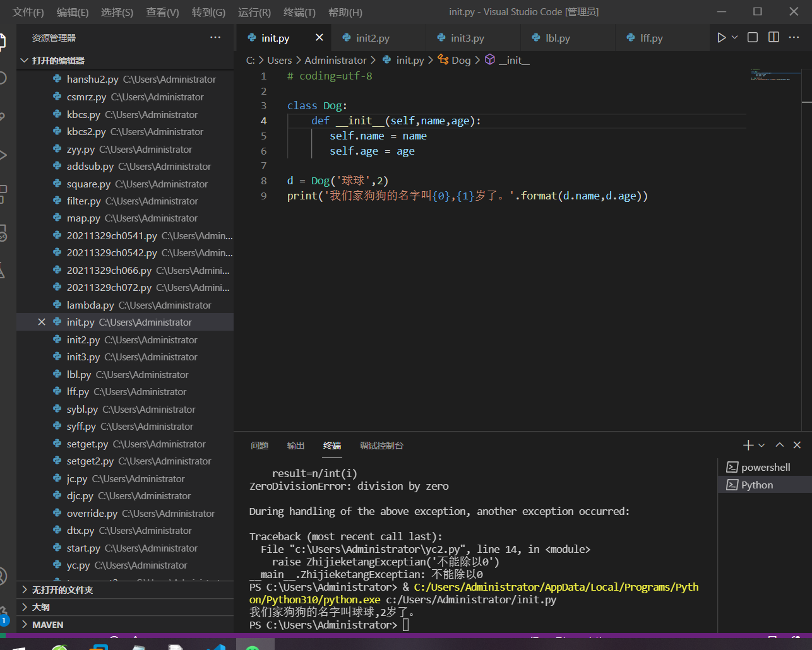Select the powershell terminal instance

click(765, 468)
